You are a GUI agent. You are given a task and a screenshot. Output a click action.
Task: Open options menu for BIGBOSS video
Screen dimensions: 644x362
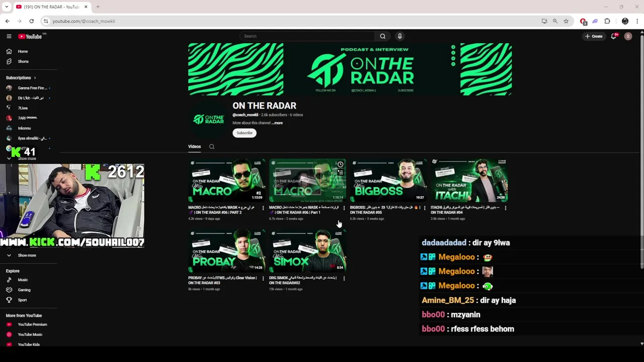425,208
